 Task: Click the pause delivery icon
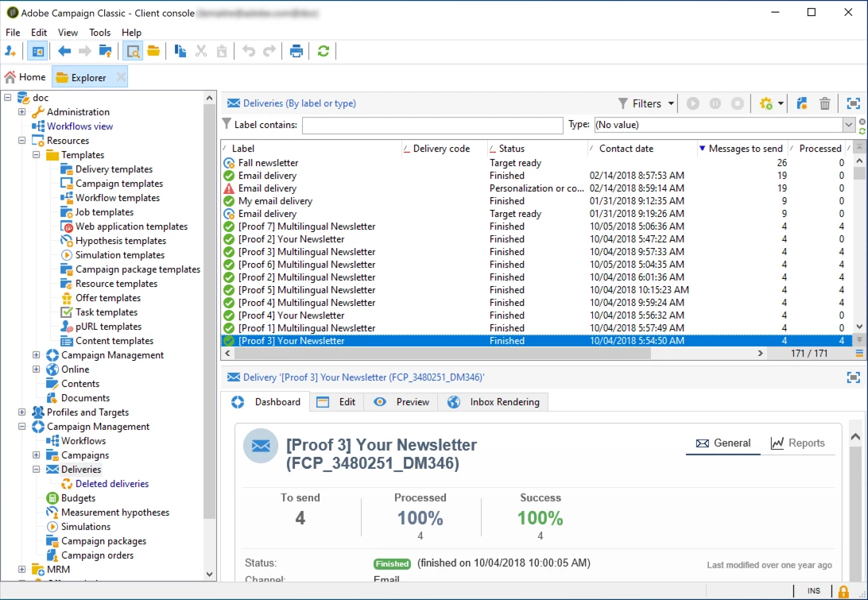coord(715,103)
